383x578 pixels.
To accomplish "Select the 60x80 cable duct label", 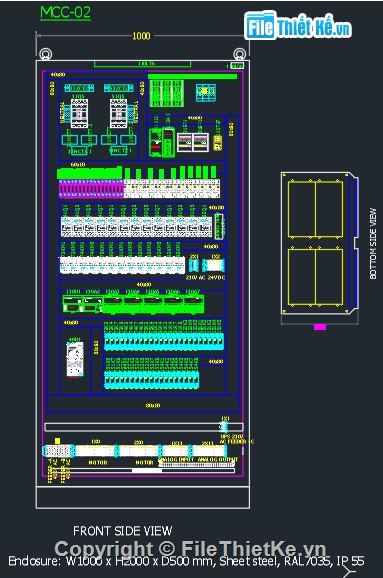I will point(77,165).
